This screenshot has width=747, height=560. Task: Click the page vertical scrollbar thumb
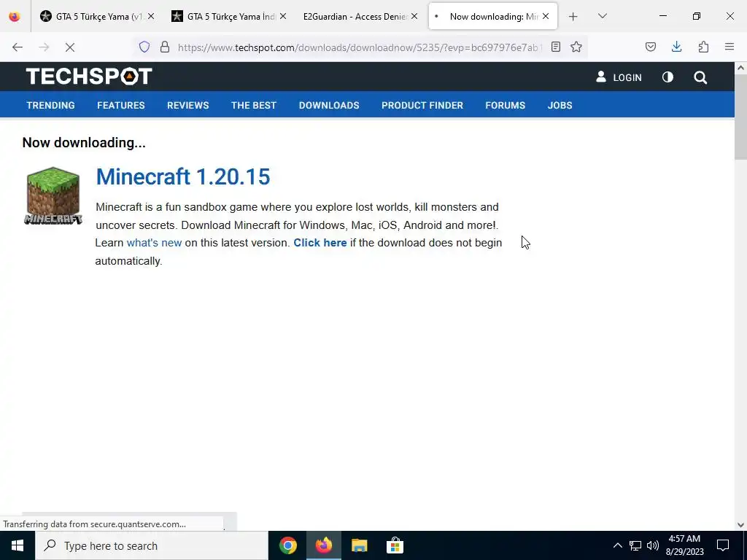[741, 116]
